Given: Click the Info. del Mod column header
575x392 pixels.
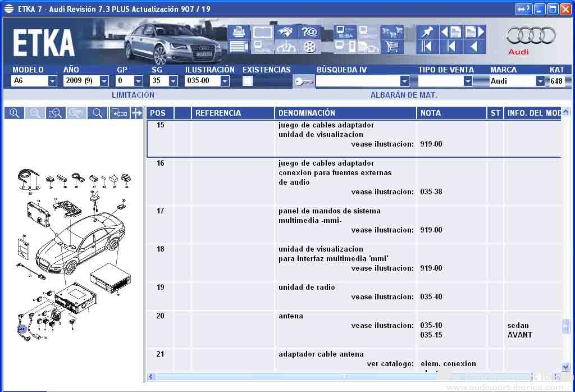Looking at the screenshot, I should click(533, 113).
